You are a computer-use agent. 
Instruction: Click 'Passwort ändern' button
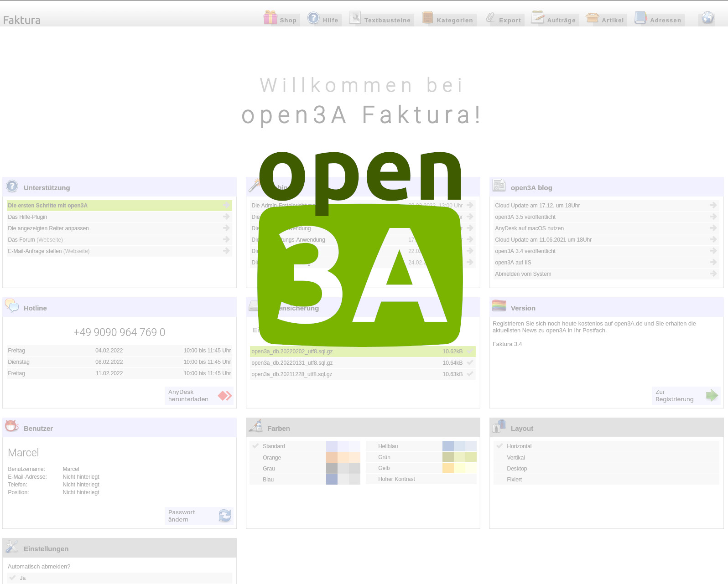click(x=199, y=516)
